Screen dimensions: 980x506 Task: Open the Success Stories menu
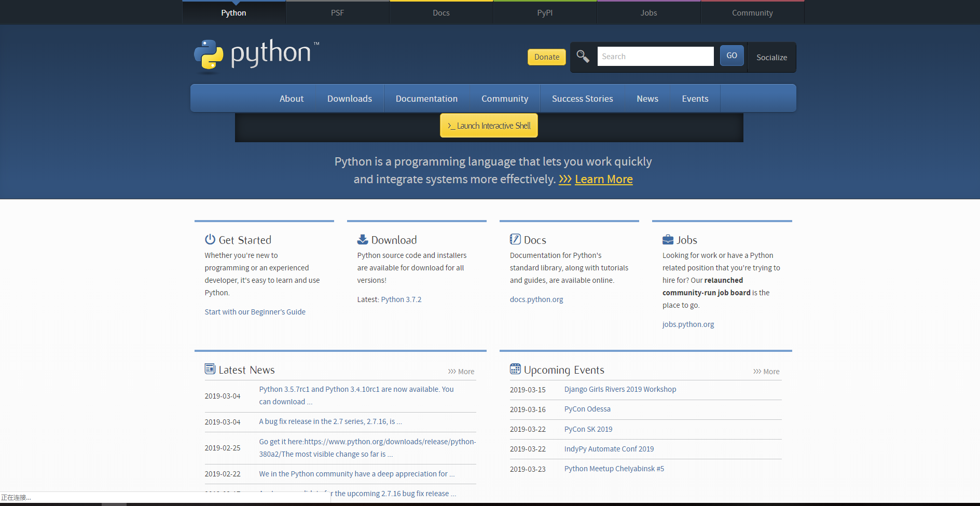(x=582, y=99)
